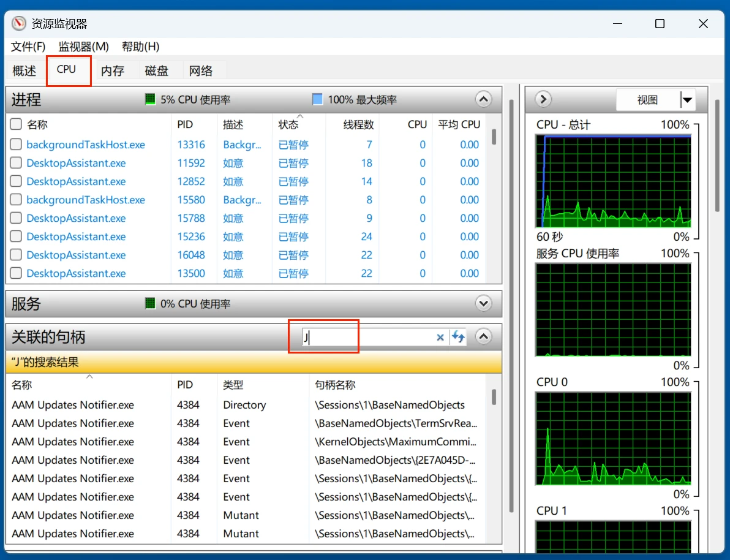Collapse the 关联的句柄 section chevron
Image resolution: width=730 pixels, height=560 pixels.
[x=484, y=336]
